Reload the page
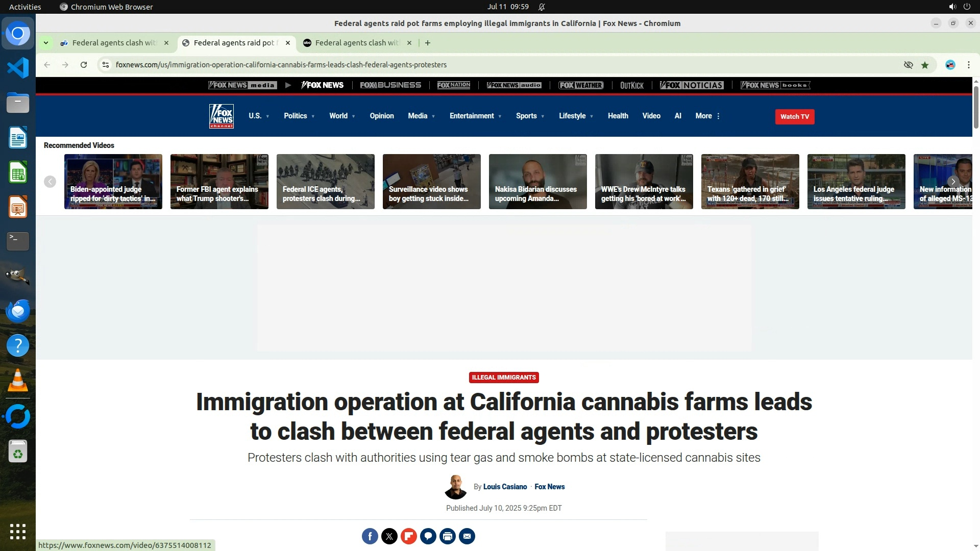This screenshot has height=551, width=980. point(84,65)
